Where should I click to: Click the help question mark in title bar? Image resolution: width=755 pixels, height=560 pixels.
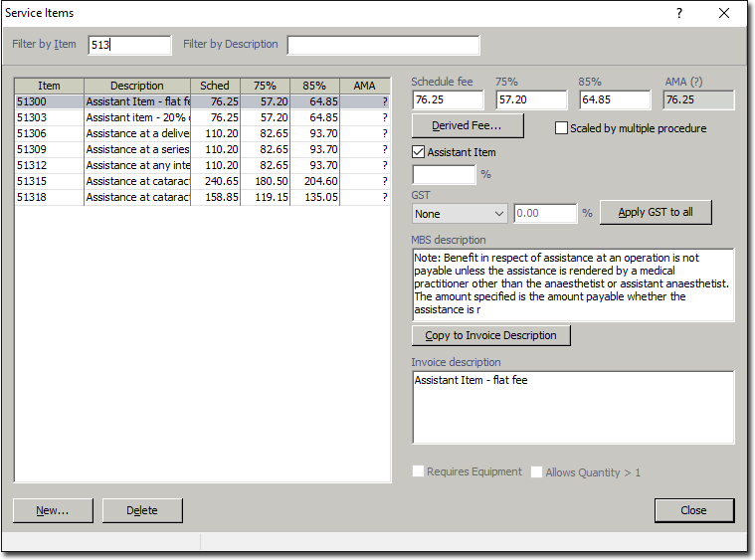pyautogui.click(x=679, y=13)
